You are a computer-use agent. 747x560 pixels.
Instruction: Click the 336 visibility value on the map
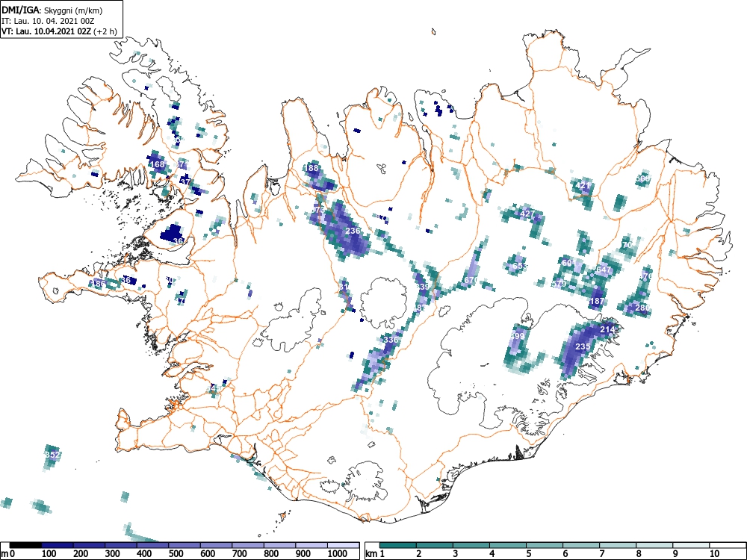coord(391,340)
